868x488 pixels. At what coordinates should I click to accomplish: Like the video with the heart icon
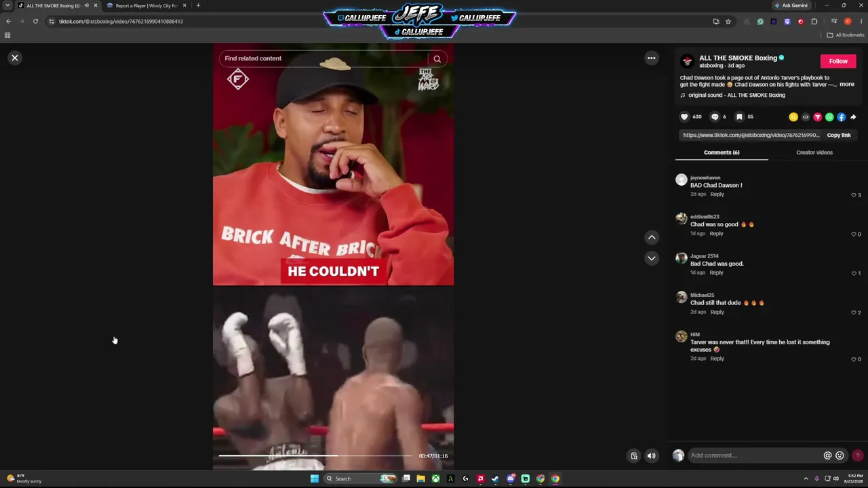pos(684,117)
